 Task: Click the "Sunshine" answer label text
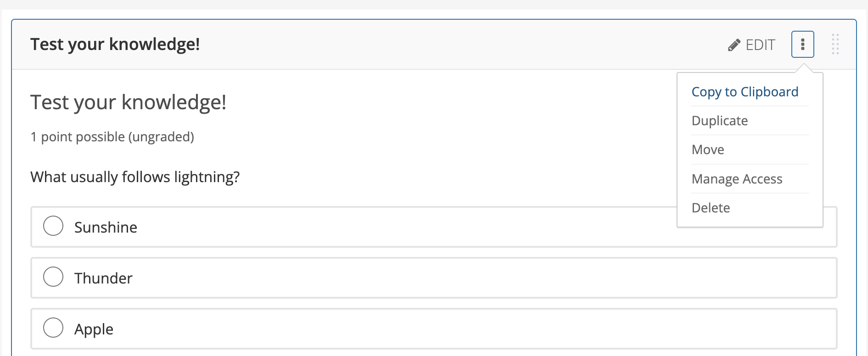[106, 228]
